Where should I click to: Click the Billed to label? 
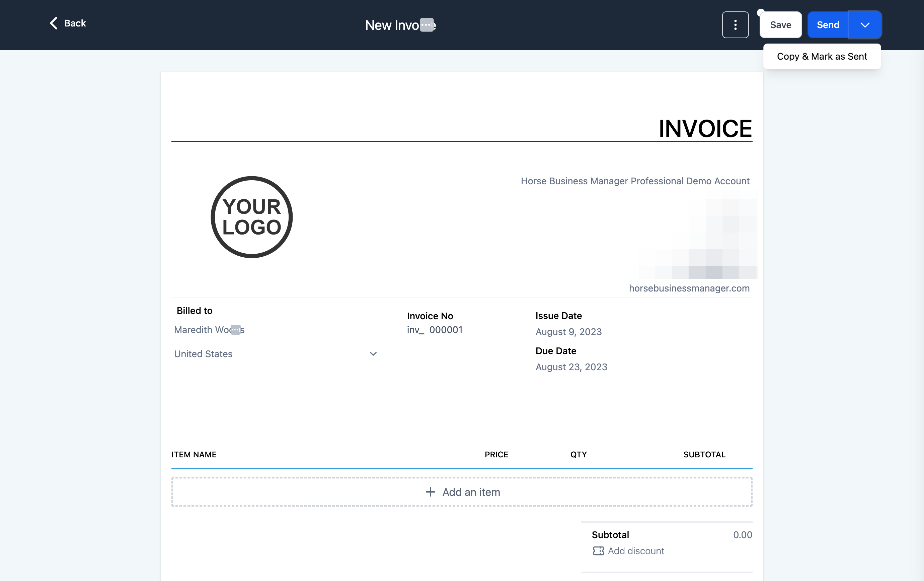pyautogui.click(x=194, y=310)
